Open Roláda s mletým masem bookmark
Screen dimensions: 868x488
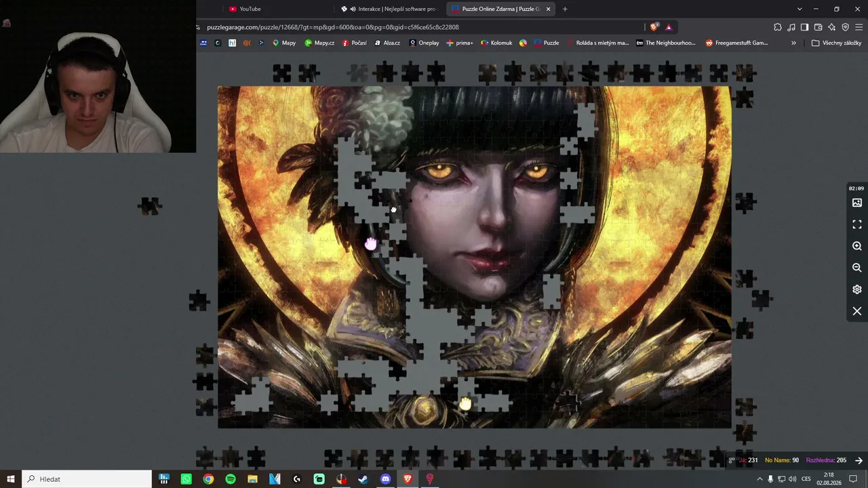point(598,43)
